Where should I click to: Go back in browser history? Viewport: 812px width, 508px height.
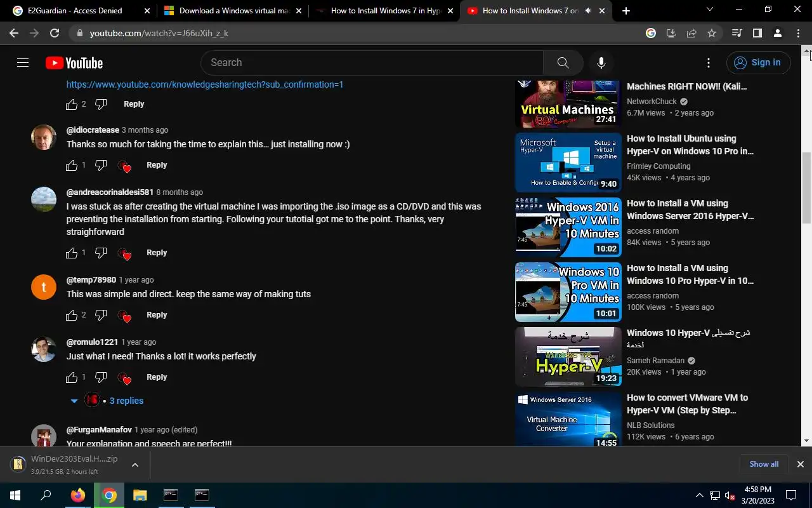tap(14, 33)
